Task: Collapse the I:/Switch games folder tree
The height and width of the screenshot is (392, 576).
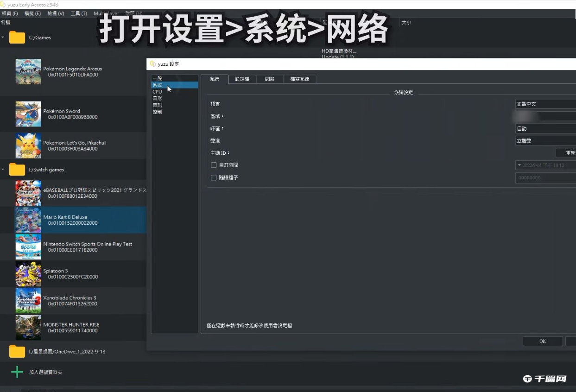Action: click(x=3, y=170)
